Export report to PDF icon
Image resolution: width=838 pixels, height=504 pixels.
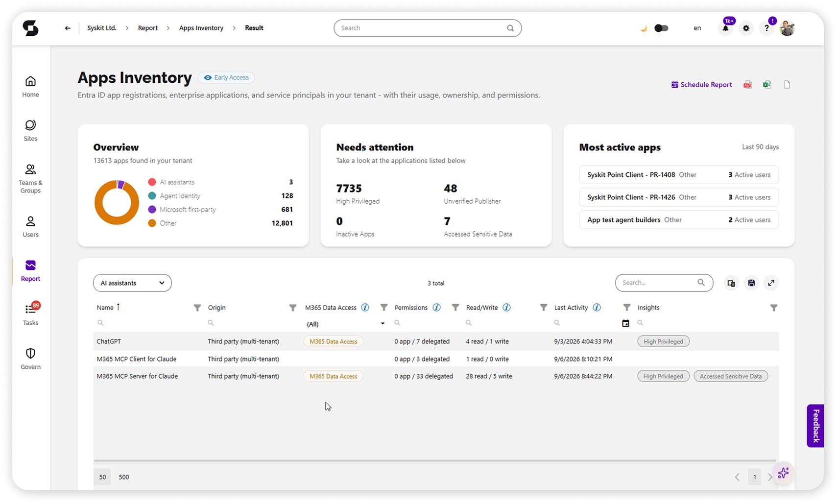(x=747, y=85)
